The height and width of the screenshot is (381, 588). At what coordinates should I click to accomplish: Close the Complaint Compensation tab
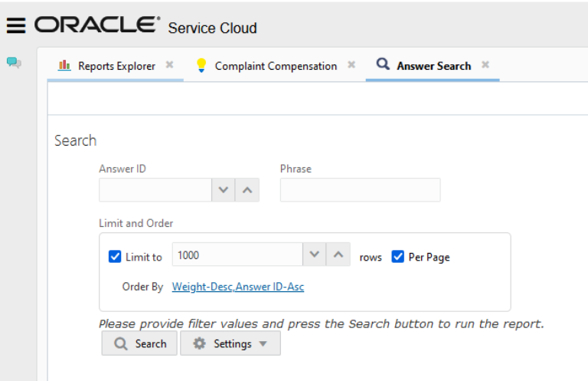351,65
